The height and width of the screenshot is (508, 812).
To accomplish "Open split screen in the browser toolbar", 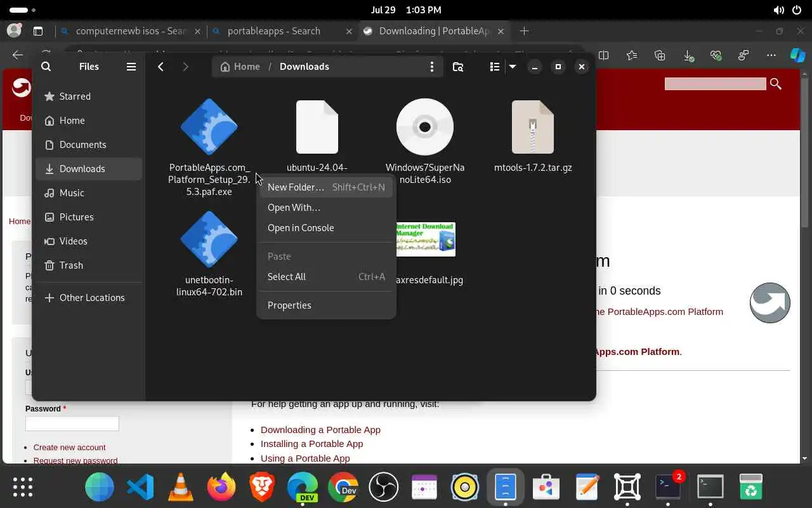I will point(603,55).
